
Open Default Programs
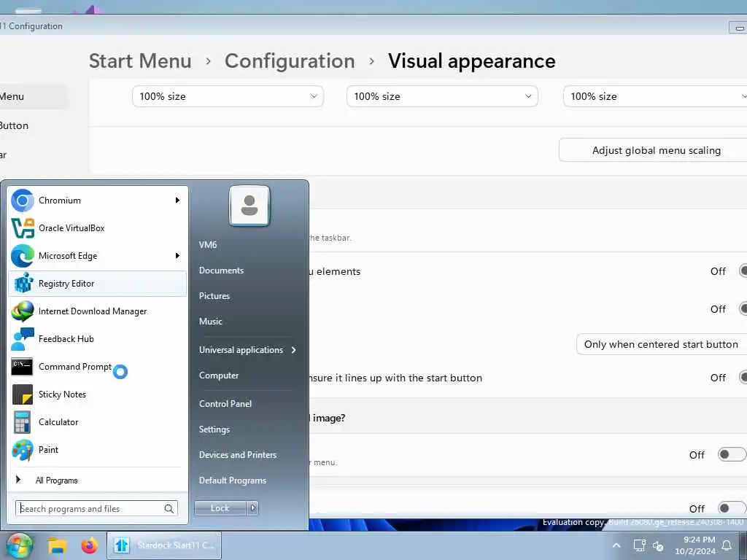[233, 481]
